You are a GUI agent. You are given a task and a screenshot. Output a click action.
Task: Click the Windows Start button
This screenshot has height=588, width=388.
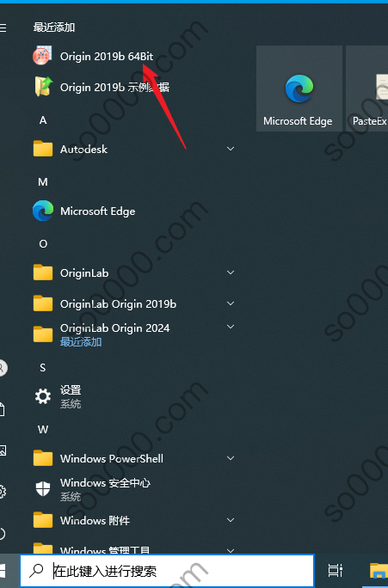[x=4, y=570]
